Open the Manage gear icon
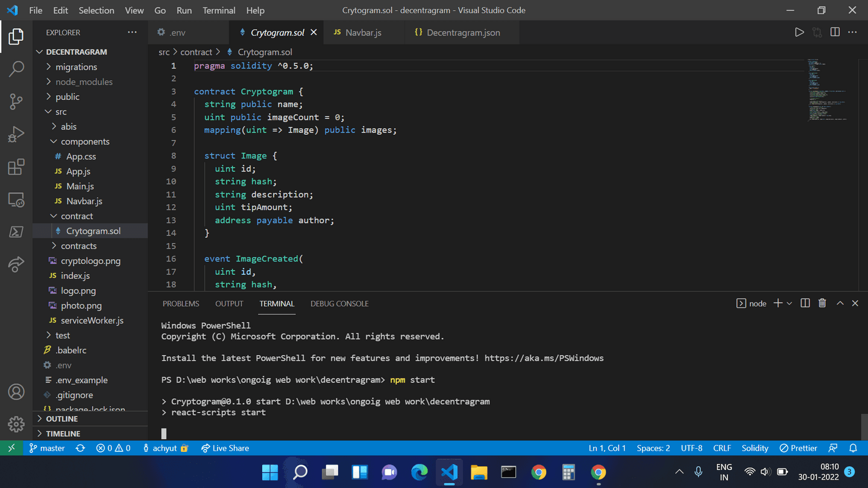This screenshot has width=868, height=488. click(x=16, y=424)
